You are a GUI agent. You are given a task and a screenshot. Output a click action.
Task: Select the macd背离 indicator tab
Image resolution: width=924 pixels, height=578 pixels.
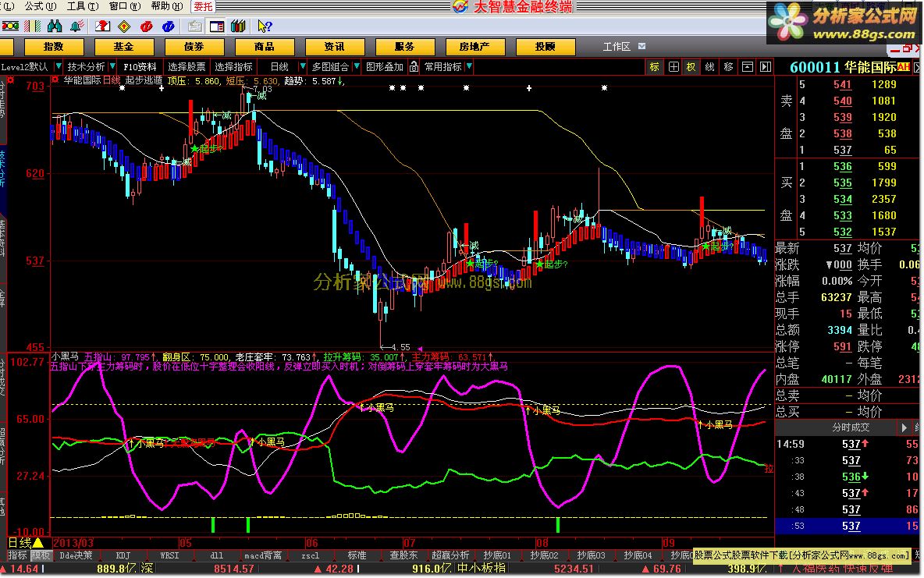tap(264, 555)
